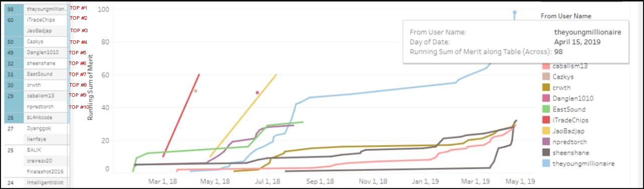This screenshot has height=189, width=644.
Task: Click theyoungmillionaire blue legend swatch
Action: tap(545, 164)
